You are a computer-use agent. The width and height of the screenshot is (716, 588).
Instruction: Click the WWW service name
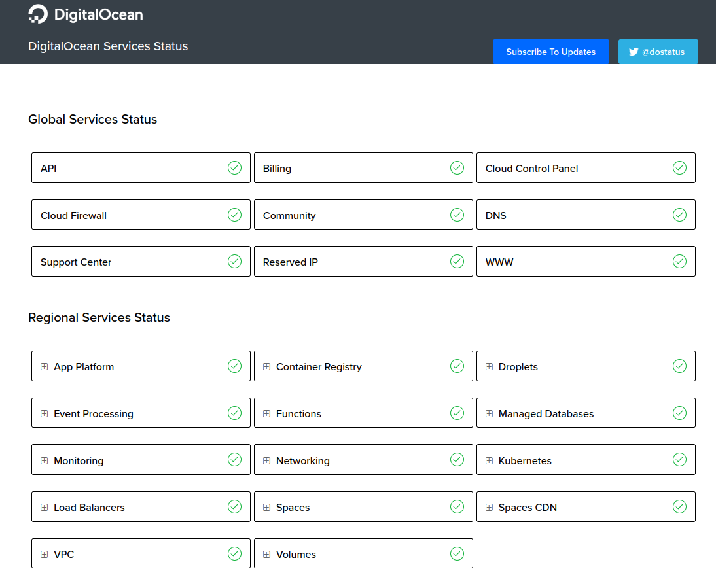[x=499, y=262]
